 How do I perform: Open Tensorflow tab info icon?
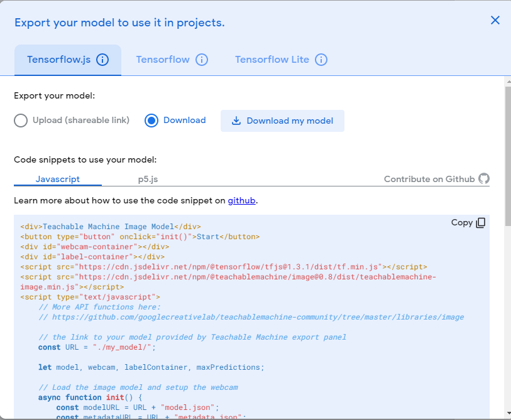[202, 60]
